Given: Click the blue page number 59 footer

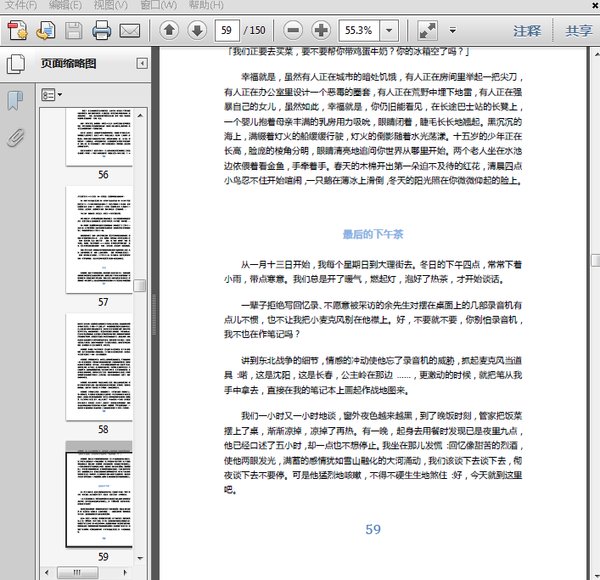Looking at the screenshot, I should click(373, 529).
